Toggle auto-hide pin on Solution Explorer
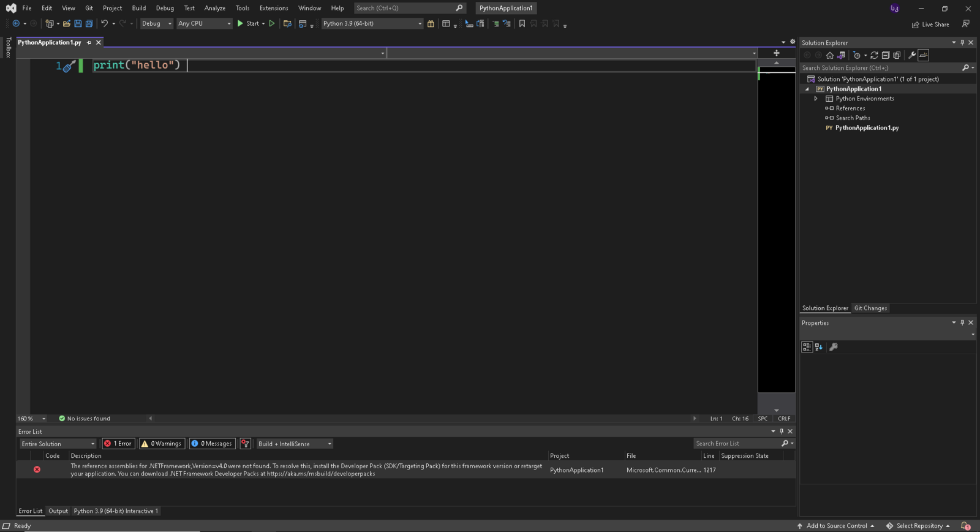The height and width of the screenshot is (532, 980). coord(962,42)
